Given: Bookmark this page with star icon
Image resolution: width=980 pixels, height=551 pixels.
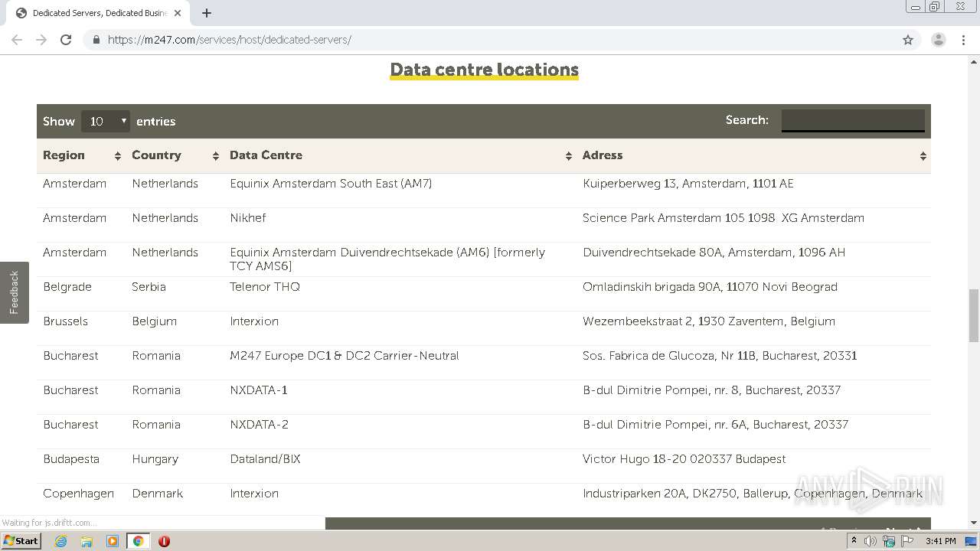Looking at the screenshot, I should tap(908, 40).
